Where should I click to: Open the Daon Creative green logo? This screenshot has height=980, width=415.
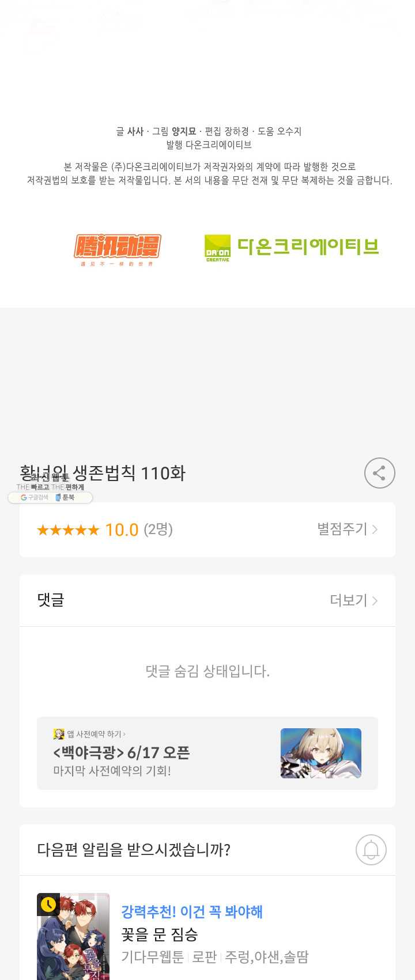click(x=292, y=248)
